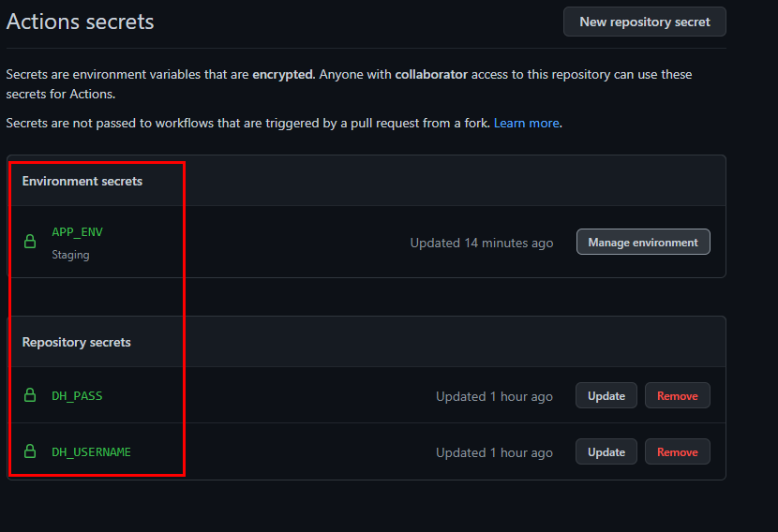Click the lock icon beside DH_USERNAME

pos(30,451)
